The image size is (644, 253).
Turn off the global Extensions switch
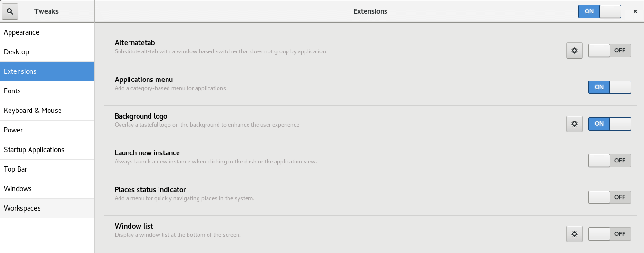pos(600,11)
